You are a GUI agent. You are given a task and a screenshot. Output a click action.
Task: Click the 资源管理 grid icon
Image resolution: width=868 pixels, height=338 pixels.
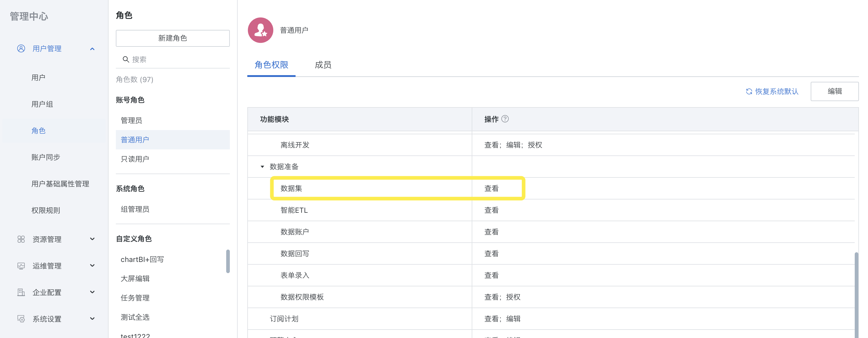tap(21, 239)
